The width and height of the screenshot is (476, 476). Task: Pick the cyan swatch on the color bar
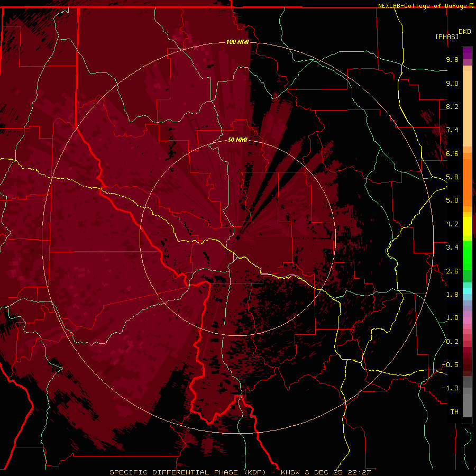467,291
